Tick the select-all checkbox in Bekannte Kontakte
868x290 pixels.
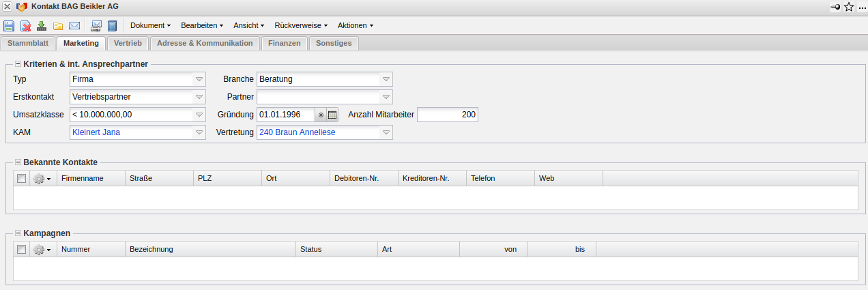[22, 178]
